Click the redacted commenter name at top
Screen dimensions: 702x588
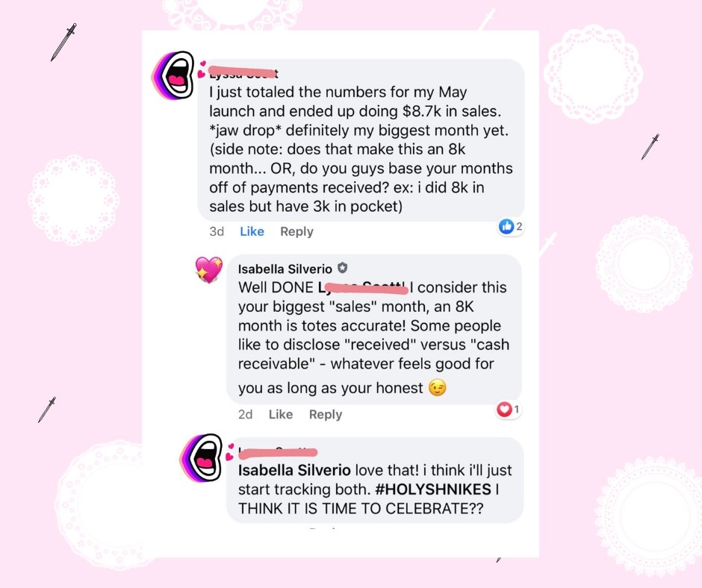[243, 72]
